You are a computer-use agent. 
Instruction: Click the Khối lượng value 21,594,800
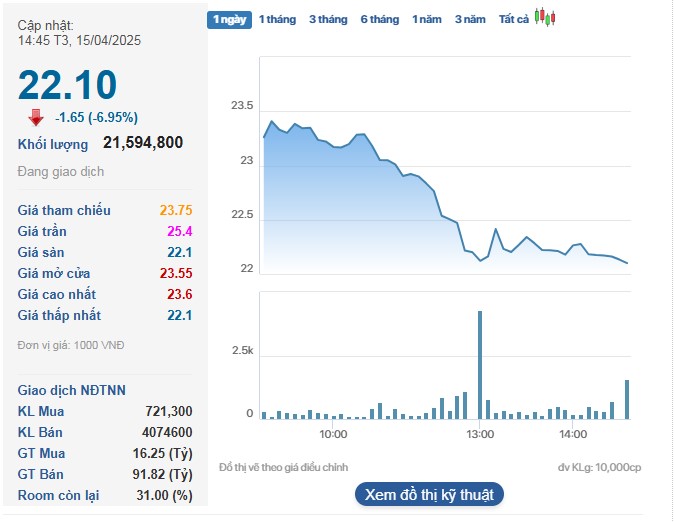pyautogui.click(x=143, y=143)
